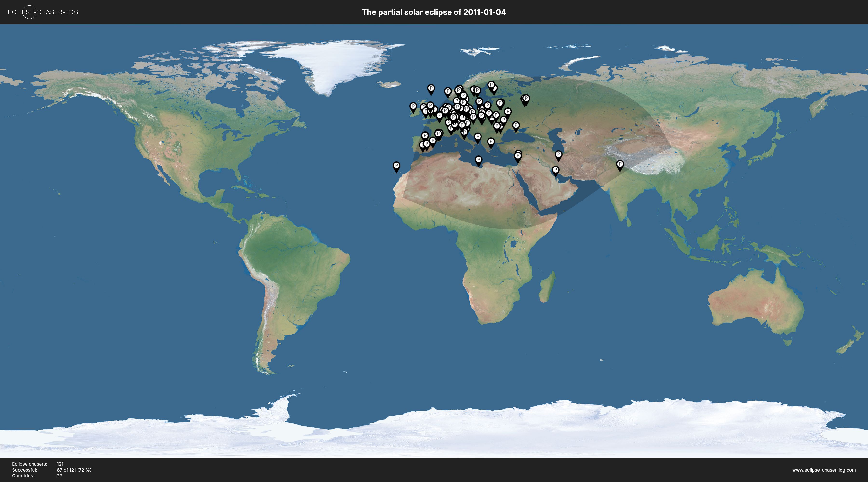Click the marker over southern Italy
The height and width of the screenshot is (482, 868).
coord(477,138)
